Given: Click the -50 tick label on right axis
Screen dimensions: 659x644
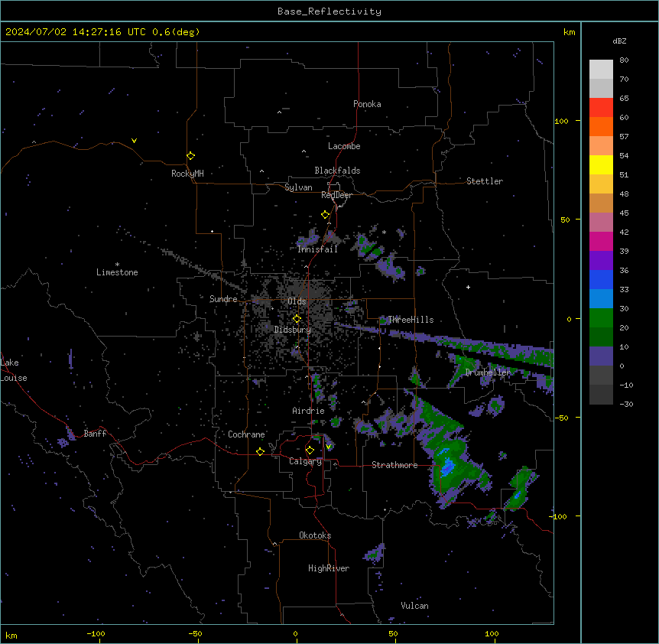Looking at the screenshot, I should (x=561, y=418).
